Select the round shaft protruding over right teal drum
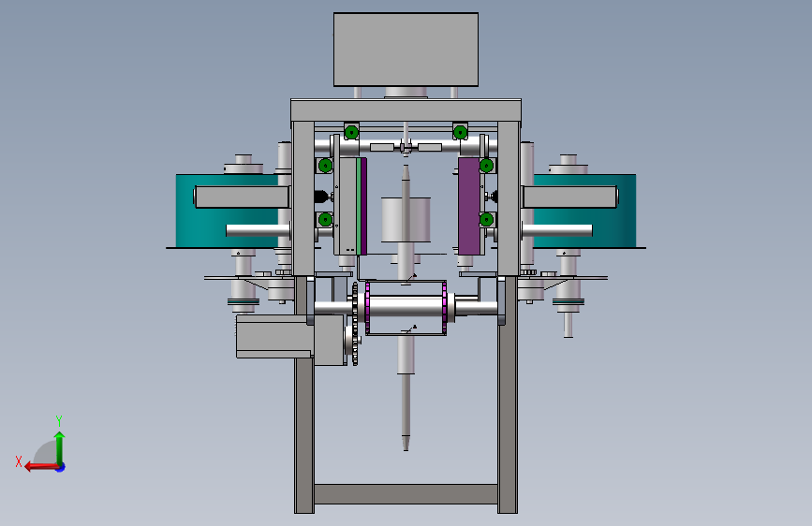Viewport: 812px width, 526px height. pos(557,230)
